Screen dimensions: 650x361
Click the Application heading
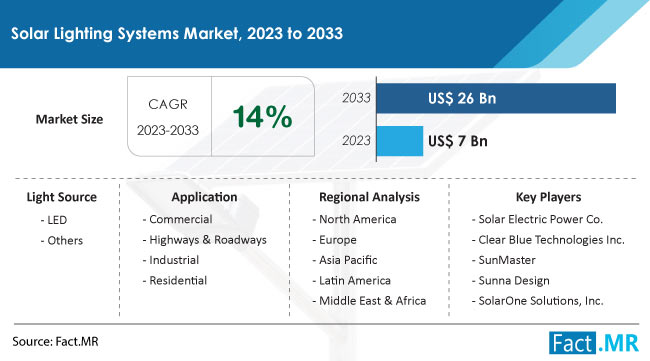click(204, 197)
